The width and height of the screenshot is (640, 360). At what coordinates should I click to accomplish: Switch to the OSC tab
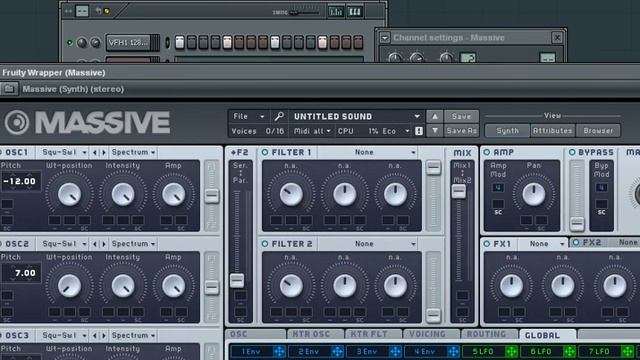[x=255, y=334]
